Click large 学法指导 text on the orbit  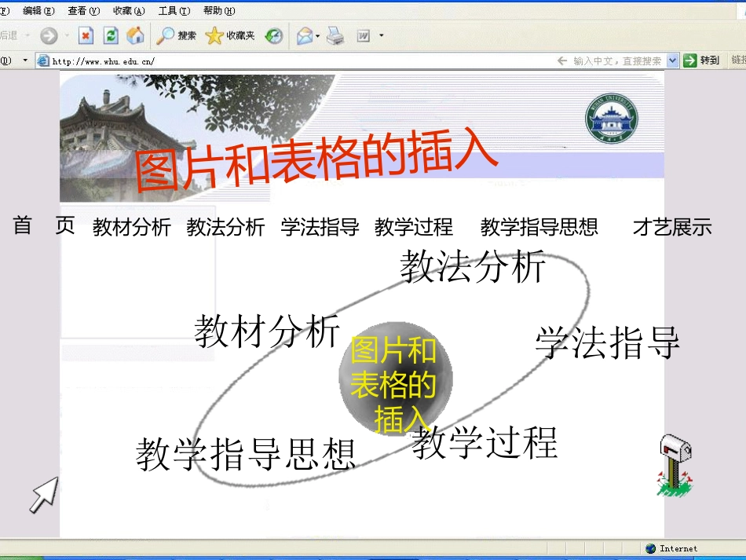608,342
